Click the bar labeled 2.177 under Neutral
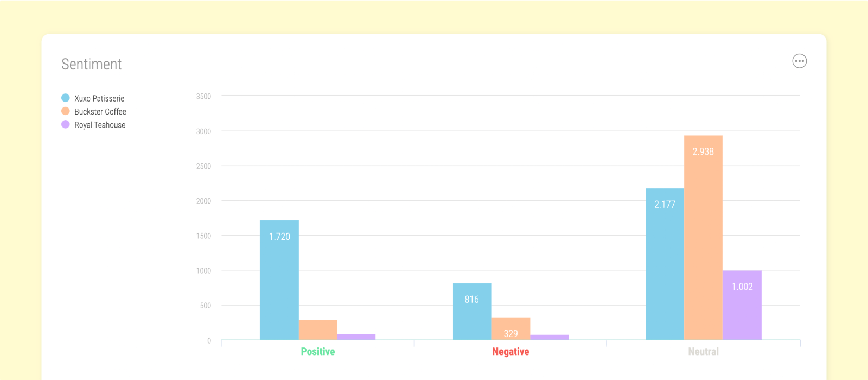Screen dimensions: 868x380 664,261
